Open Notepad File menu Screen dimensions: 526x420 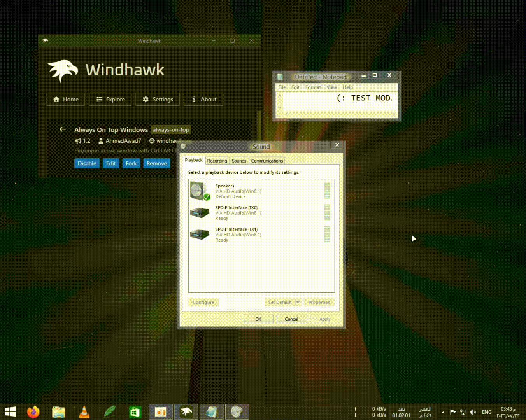pos(282,87)
